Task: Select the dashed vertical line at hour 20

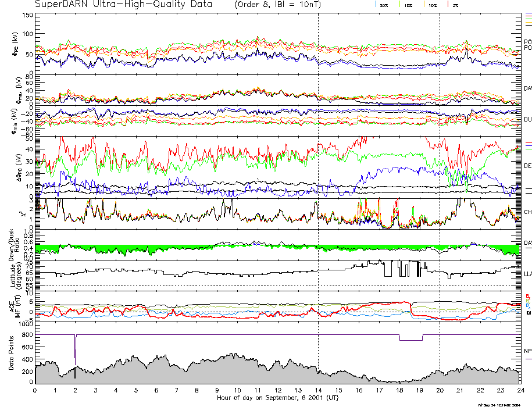Action: pyautogui.click(x=440, y=174)
